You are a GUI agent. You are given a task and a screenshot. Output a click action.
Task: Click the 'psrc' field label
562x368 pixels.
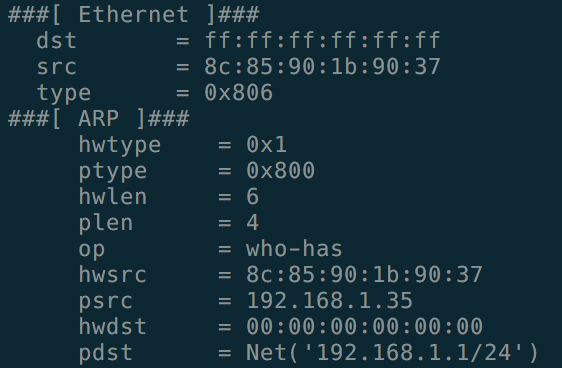point(105,302)
